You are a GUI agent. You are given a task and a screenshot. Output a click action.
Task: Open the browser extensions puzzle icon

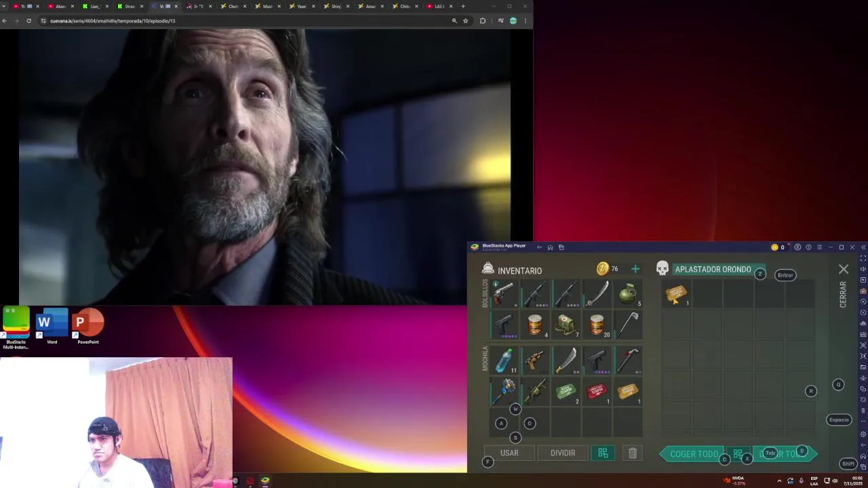tap(482, 21)
